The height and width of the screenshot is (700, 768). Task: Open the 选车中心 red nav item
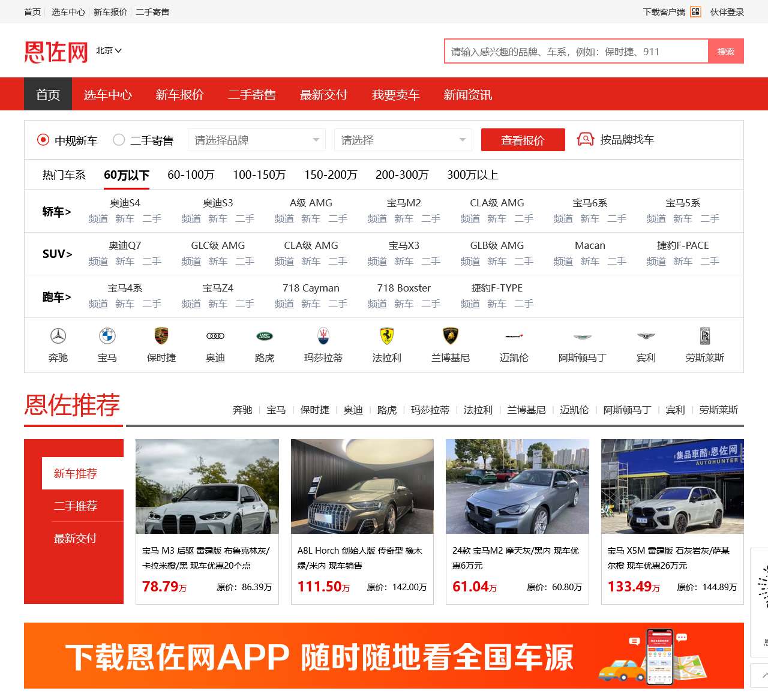coord(108,94)
